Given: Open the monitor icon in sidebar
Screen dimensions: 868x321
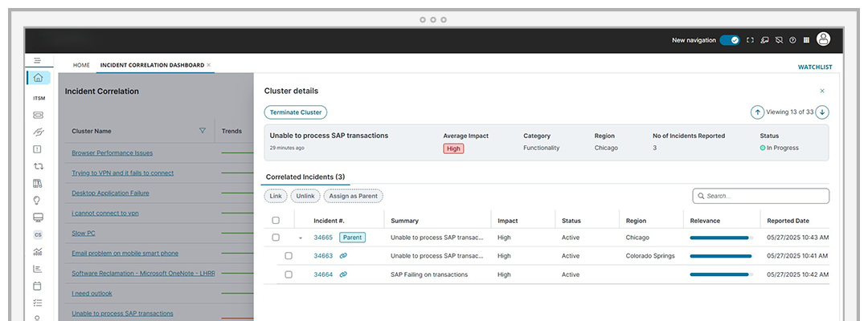Looking at the screenshot, I should [x=39, y=217].
